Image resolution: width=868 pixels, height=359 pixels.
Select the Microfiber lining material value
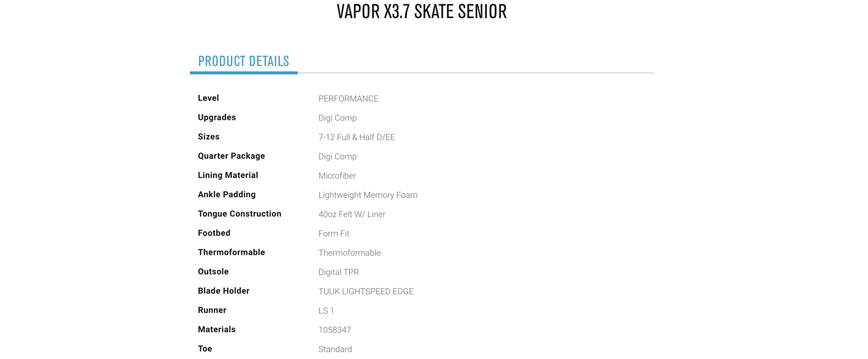[x=337, y=176]
